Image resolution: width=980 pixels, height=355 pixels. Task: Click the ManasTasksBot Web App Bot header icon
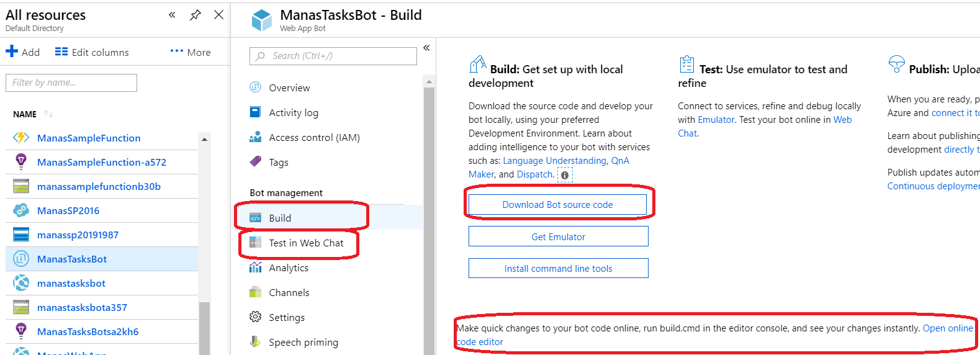[x=261, y=20]
